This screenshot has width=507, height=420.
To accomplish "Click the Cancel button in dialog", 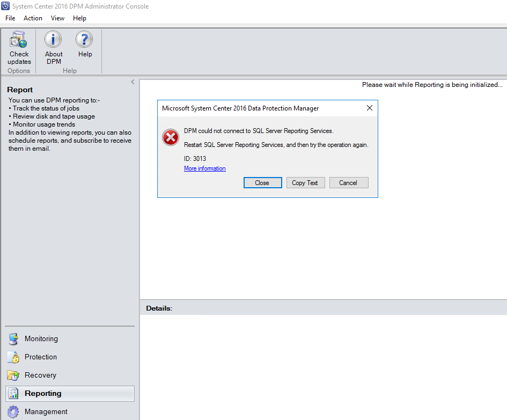I will pos(349,183).
